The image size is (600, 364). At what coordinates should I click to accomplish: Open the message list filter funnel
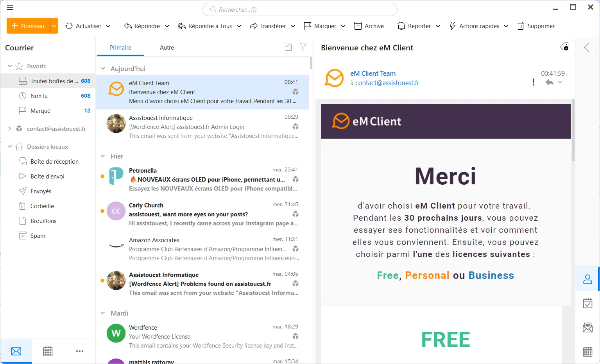pyautogui.click(x=303, y=47)
